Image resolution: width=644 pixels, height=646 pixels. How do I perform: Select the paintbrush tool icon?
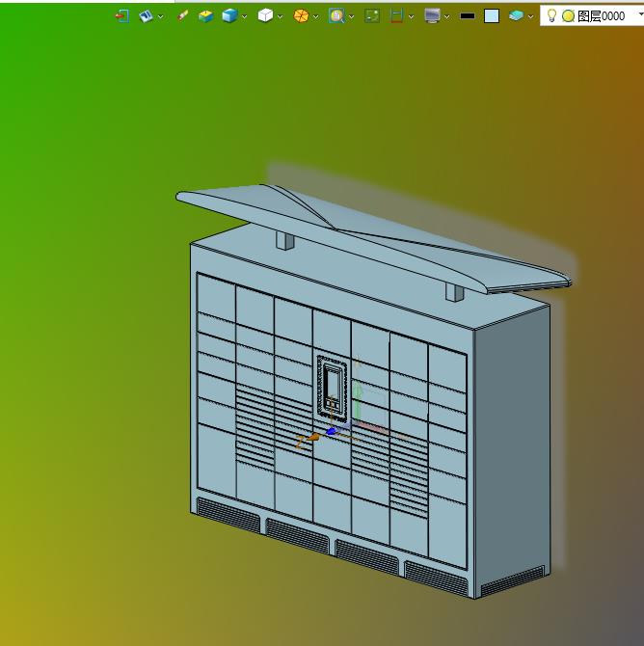tap(182, 16)
